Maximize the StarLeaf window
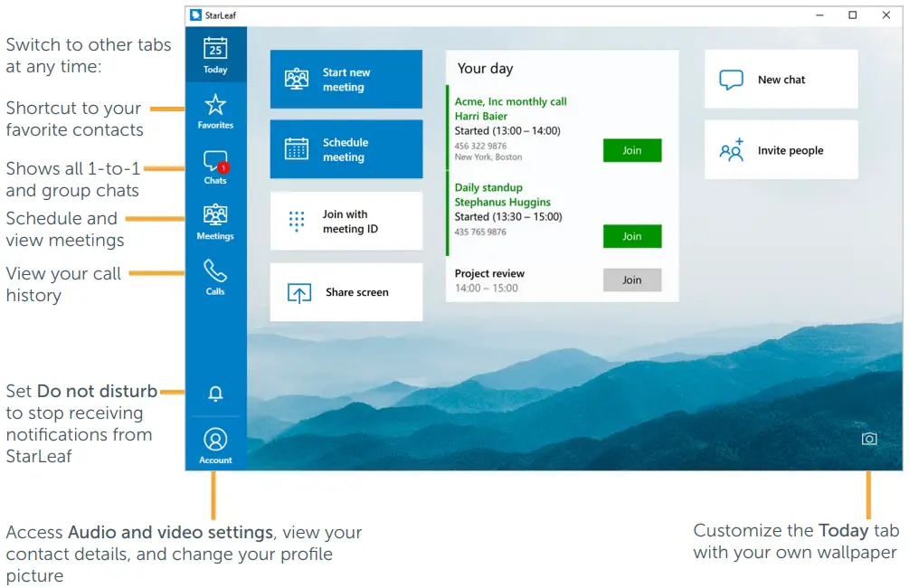The height and width of the screenshot is (588, 909). (852, 15)
